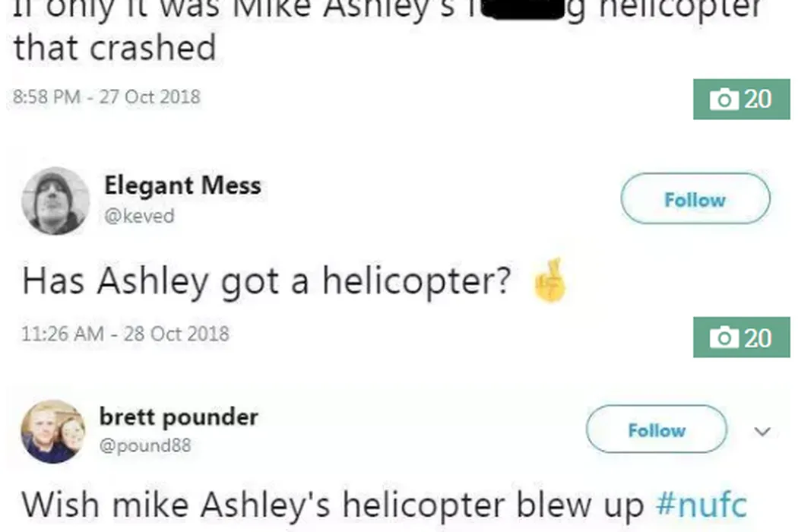Click the @keved handle
This screenshot has height=532, width=798.
pyautogui.click(x=139, y=216)
